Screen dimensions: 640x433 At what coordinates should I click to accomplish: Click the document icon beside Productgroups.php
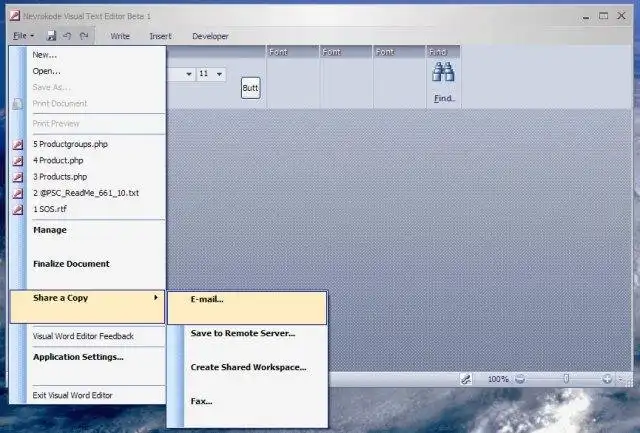coord(18,144)
